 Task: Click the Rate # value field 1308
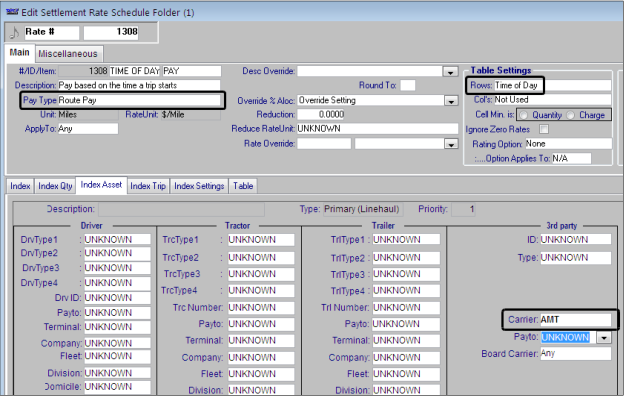pos(111,32)
